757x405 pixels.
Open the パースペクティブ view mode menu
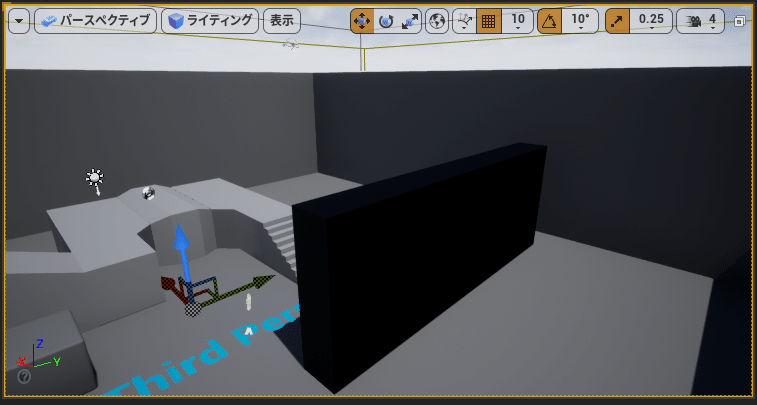96,21
